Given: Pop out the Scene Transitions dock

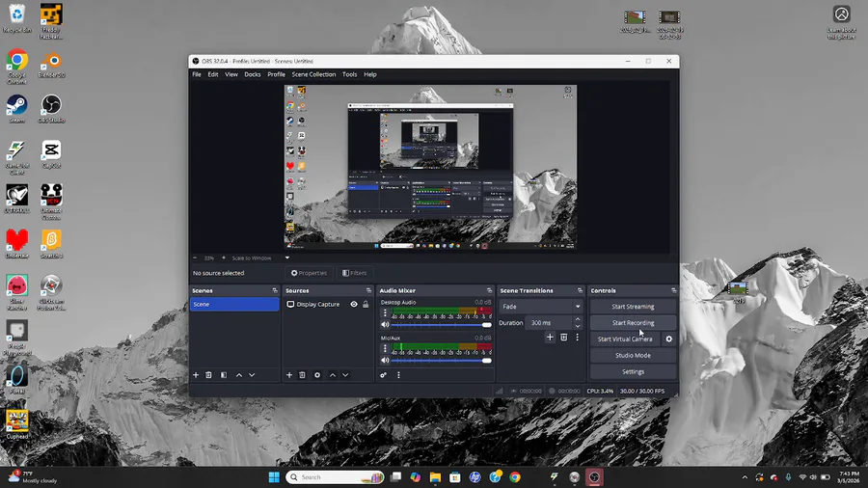Looking at the screenshot, I should pyautogui.click(x=581, y=290).
